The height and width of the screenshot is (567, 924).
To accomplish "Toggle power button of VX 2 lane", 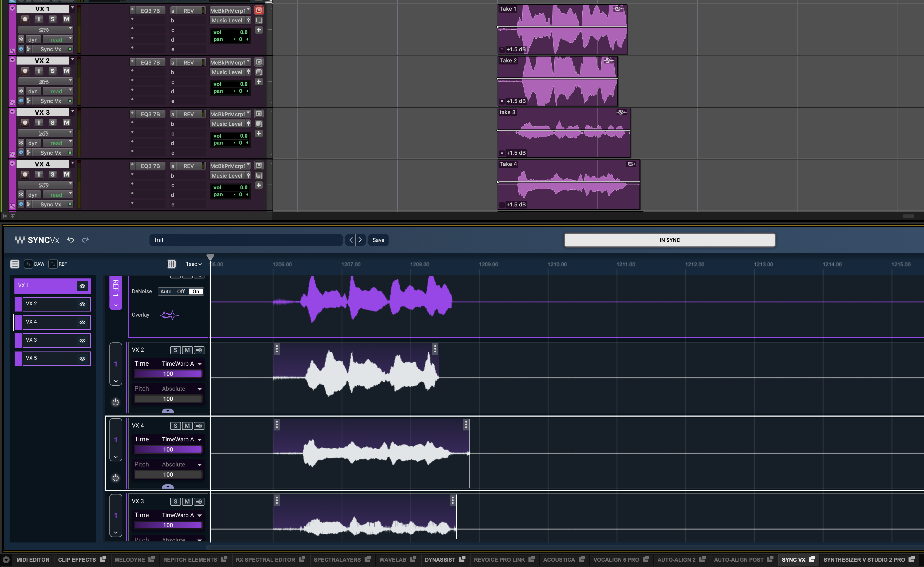I will coord(116,402).
